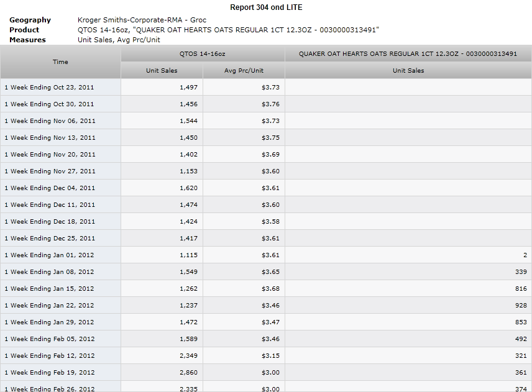Image resolution: width=532 pixels, height=392 pixels.
Task: Select the Time column header
Action: (x=60, y=62)
